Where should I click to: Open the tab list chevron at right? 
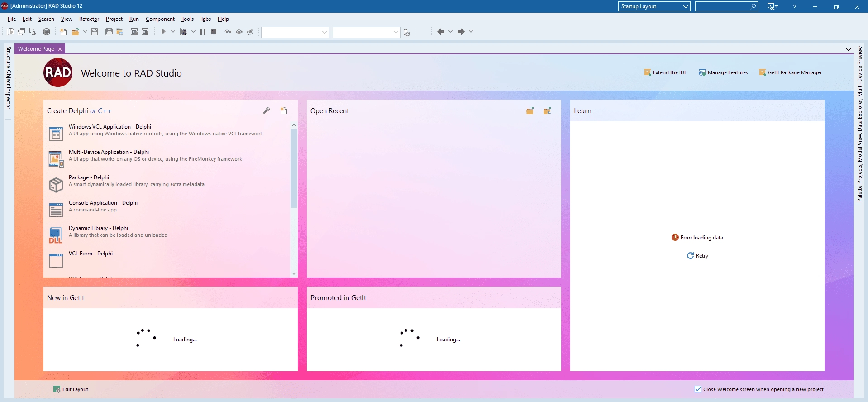(x=849, y=49)
